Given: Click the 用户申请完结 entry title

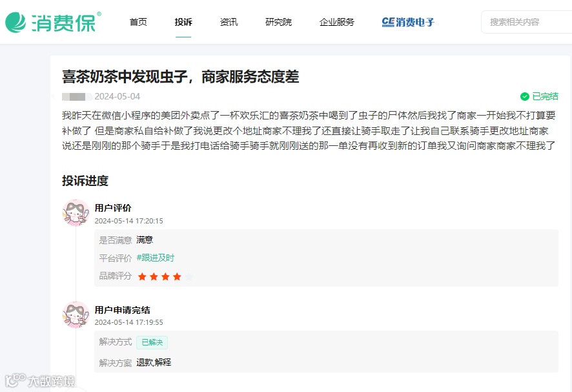Looking at the screenshot, I should tap(122, 310).
